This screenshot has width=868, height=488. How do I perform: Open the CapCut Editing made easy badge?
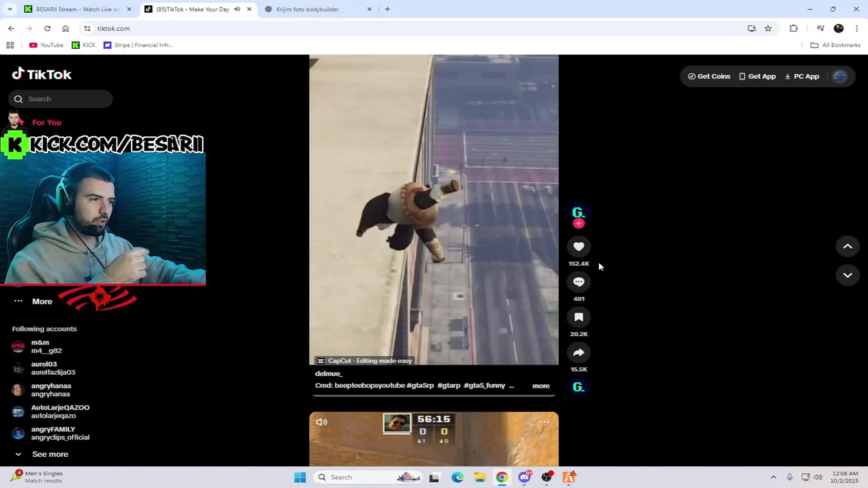tap(364, 361)
